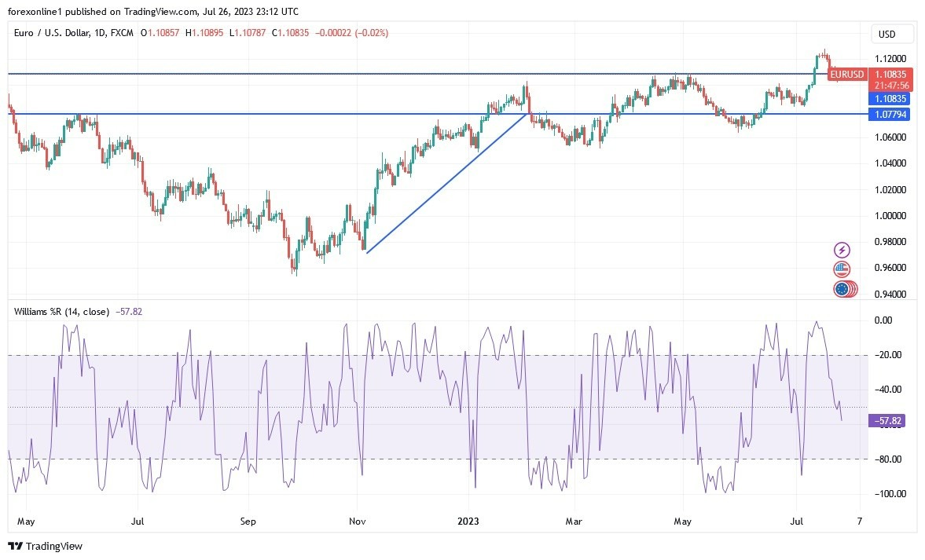
Task: Click the 1.00000 level on the price scale
Action: (891, 216)
